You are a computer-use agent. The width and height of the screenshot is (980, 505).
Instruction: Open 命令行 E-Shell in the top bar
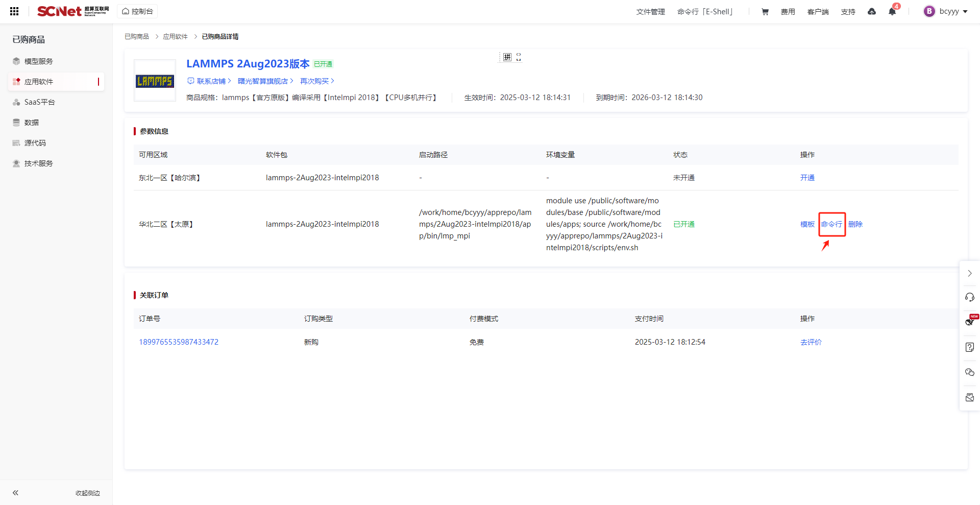[x=705, y=12]
